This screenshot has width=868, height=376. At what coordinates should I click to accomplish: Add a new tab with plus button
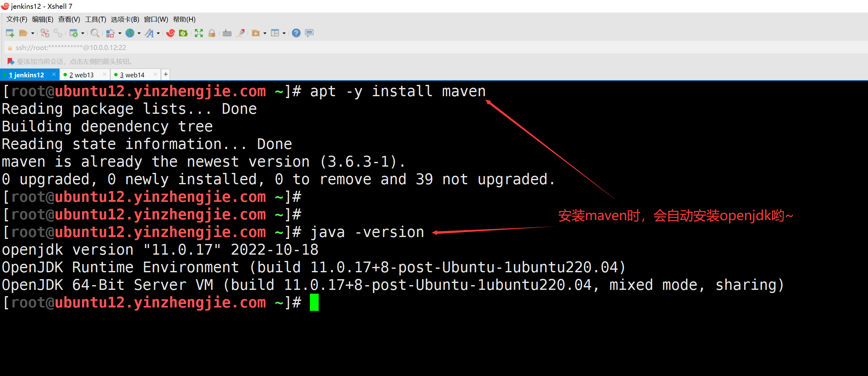[166, 75]
